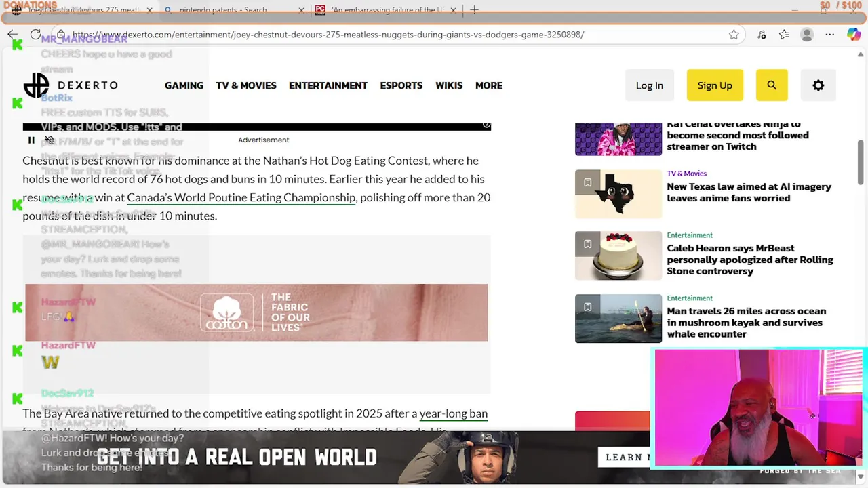This screenshot has width=868, height=488.
Task: Open the TV & MOVIES menu
Action: click(246, 85)
